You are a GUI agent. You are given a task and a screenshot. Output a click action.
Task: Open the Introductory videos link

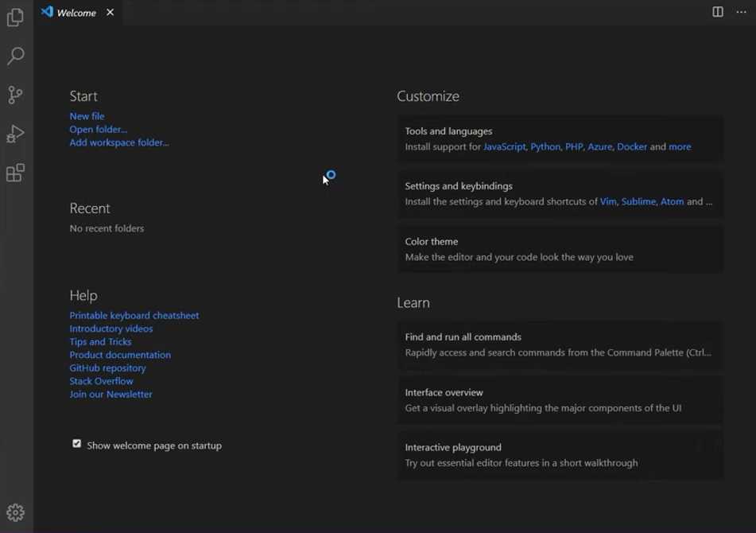pyautogui.click(x=110, y=329)
